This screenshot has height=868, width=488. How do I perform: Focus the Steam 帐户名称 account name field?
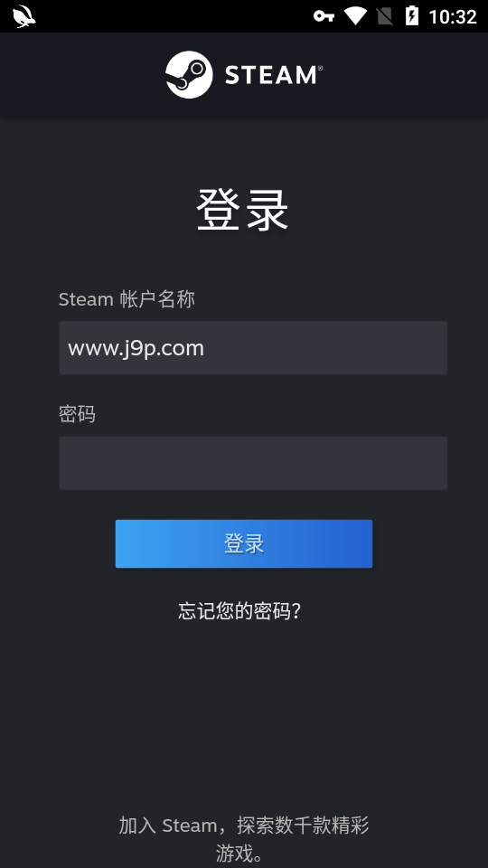click(x=253, y=347)
